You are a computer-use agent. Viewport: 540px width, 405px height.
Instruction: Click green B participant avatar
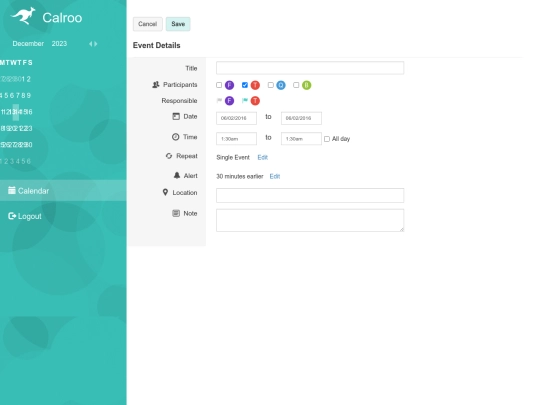point(307,85)
